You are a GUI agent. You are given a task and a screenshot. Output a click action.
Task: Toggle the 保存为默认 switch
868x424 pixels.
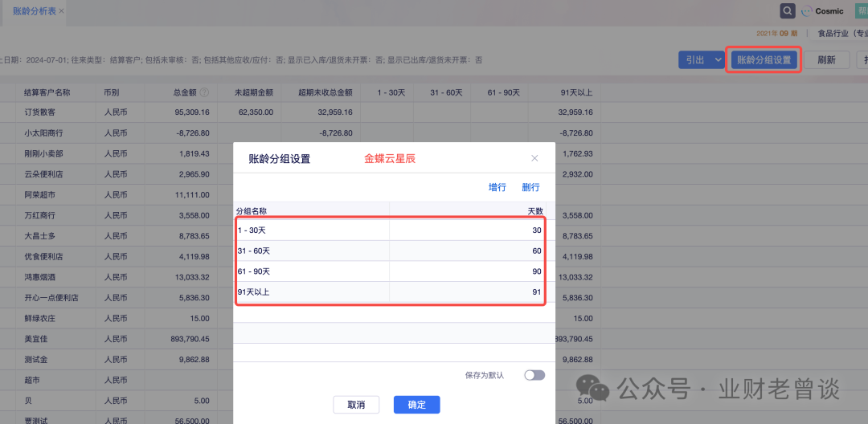(x=534, y=375)
